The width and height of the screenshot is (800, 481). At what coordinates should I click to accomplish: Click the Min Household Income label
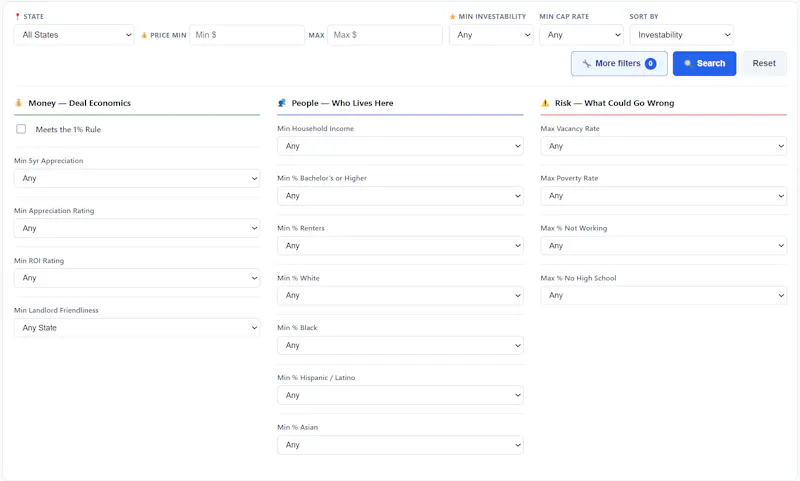315,129
